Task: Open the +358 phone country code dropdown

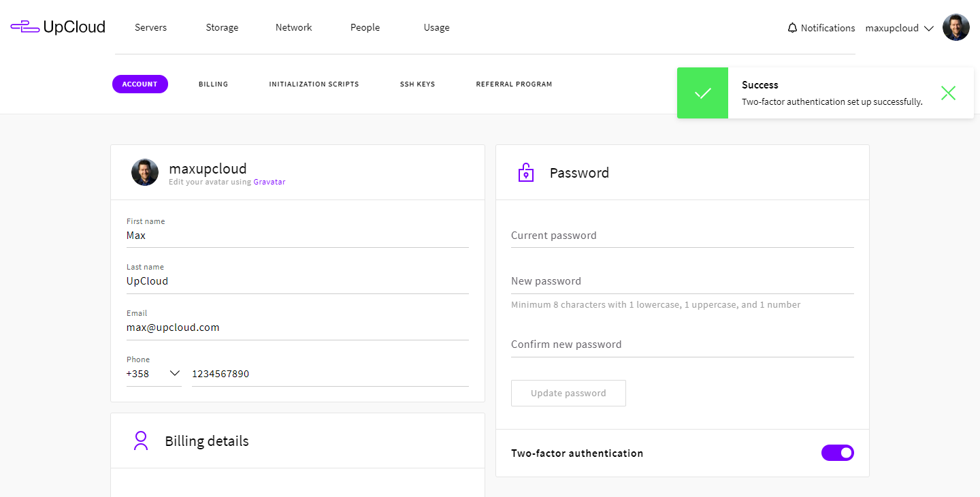Action: 154,374
